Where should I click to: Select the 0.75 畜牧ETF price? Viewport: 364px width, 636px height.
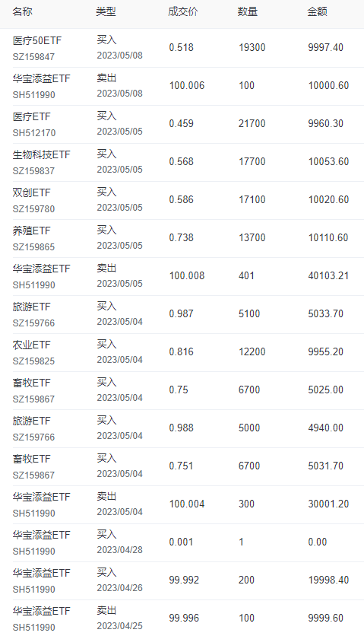(x=179, y=390)
